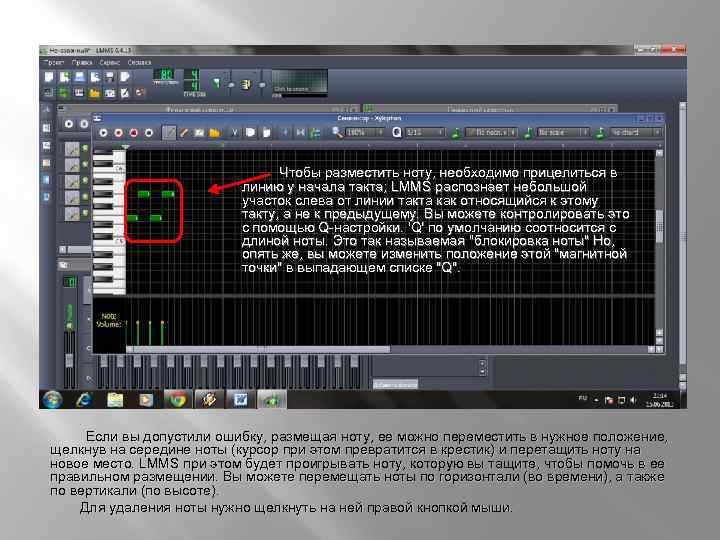This screenshot has height=540, width=720.
Task: Select the selection mode tool
Action: [199, 133]
